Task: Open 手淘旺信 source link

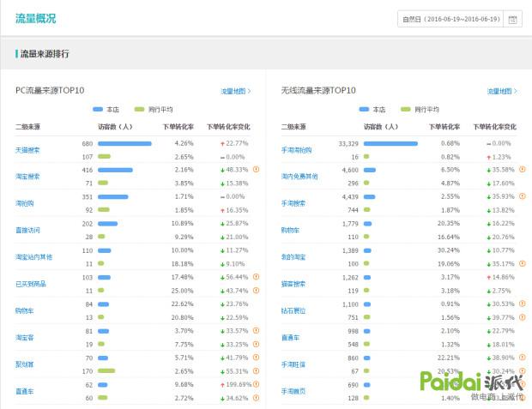Action: [x=293, y=364]
